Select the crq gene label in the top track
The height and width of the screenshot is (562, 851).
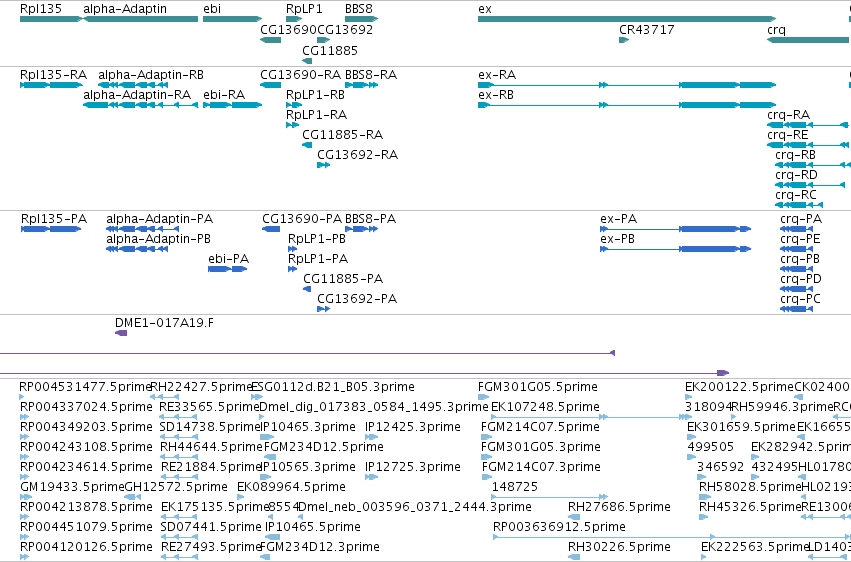[x=776, y=29]
